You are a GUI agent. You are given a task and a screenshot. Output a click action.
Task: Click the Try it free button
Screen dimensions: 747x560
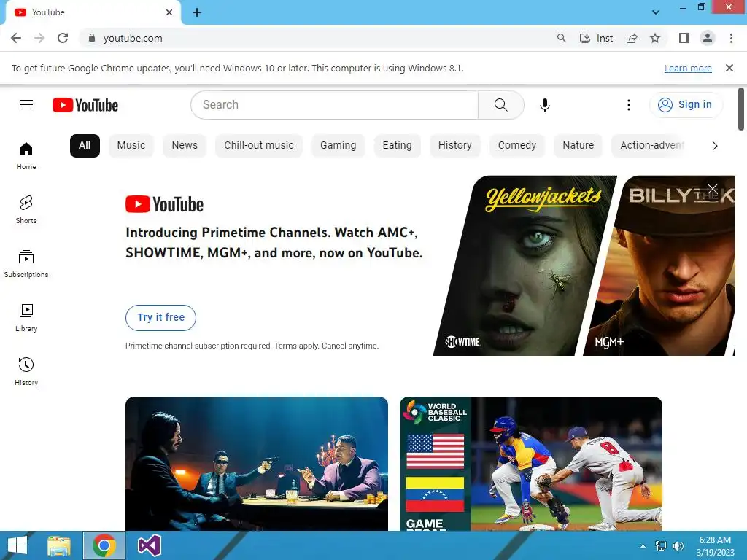click(161, 318)
